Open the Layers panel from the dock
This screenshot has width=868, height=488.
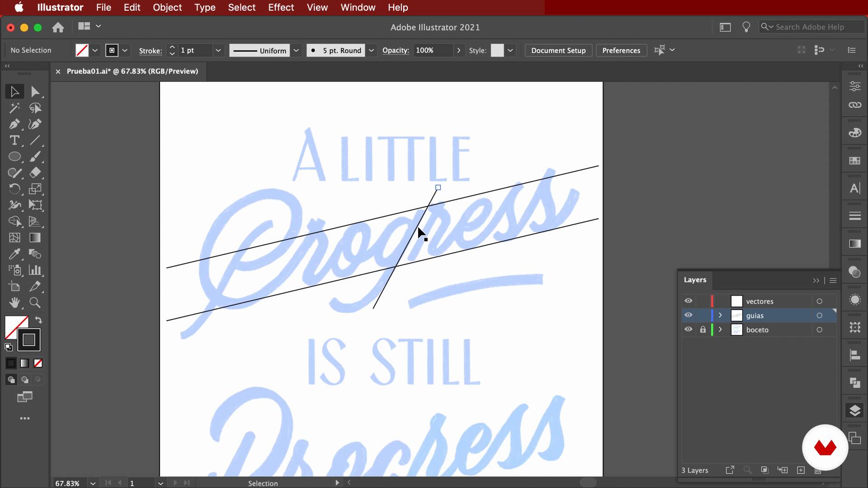(854, 410)
